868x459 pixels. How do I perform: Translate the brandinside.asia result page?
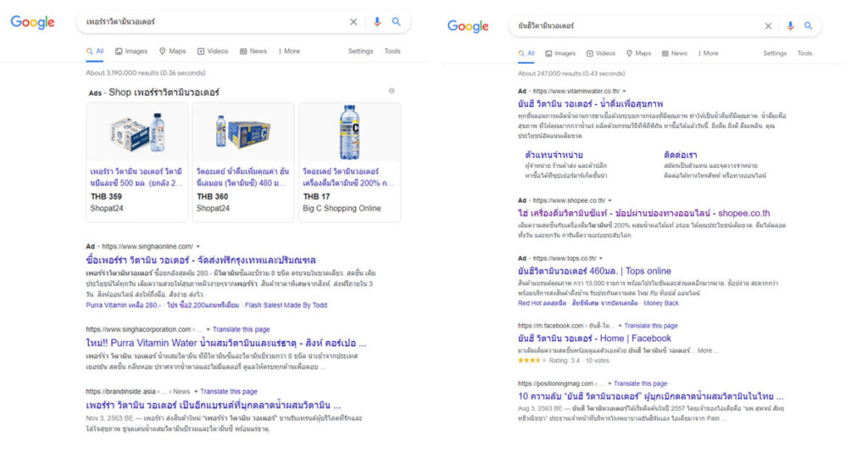tap(229, 391)
